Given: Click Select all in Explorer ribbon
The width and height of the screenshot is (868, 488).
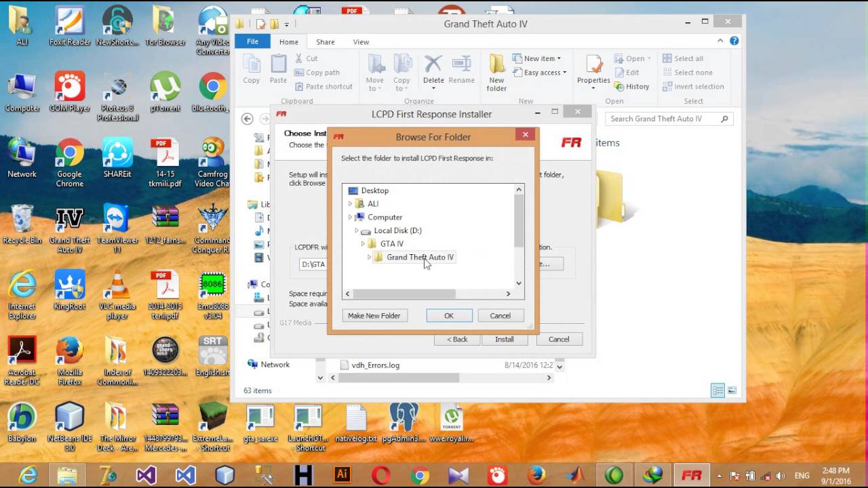Looking at the screenshot, I should [683, 58].
